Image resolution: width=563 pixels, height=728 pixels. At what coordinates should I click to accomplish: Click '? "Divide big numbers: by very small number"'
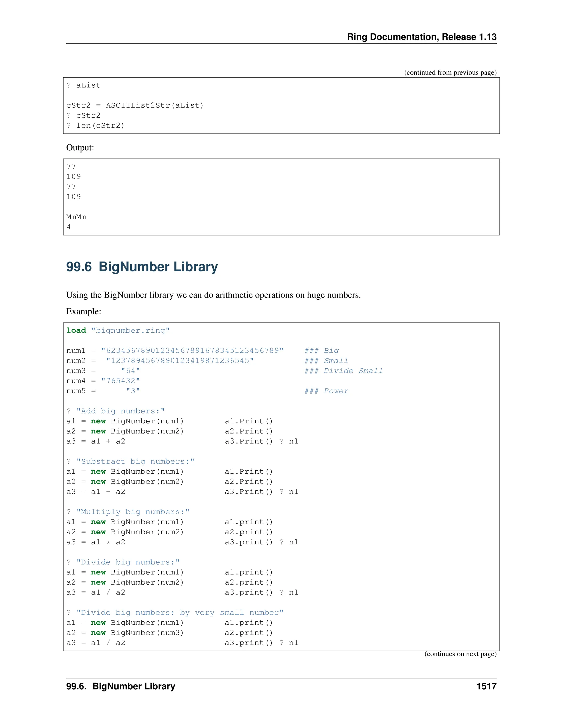pyautogui.click(x=175, y=612)
